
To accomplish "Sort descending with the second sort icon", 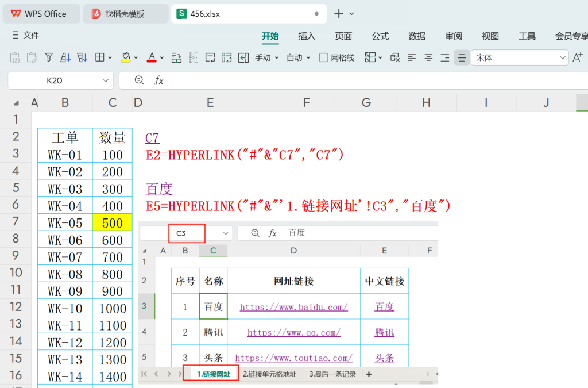I will click(82, 57).
